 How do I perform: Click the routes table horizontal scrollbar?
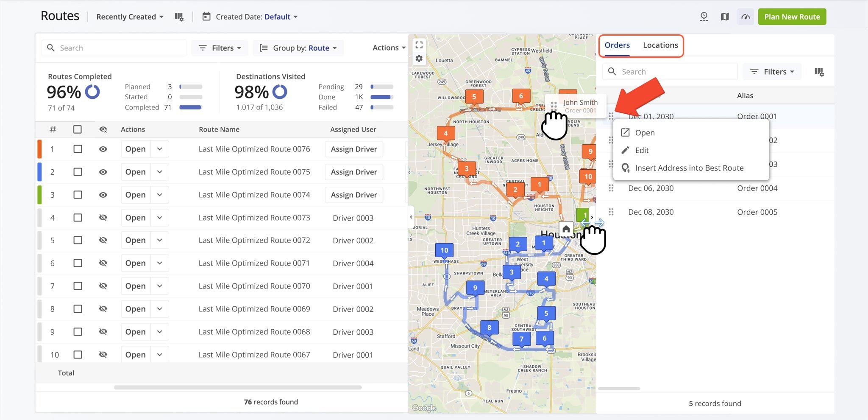237,387
